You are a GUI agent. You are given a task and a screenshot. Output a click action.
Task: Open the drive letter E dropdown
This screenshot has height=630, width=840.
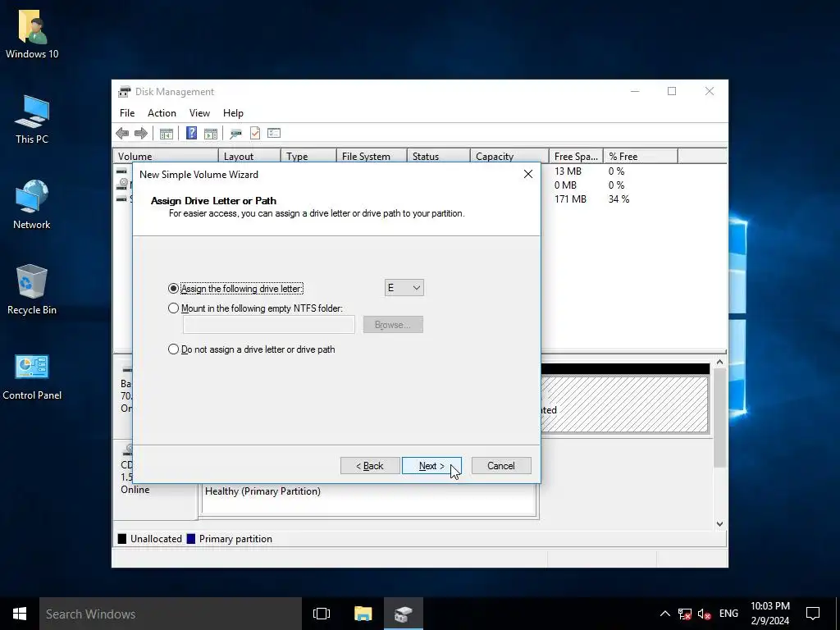pos(404,288)
